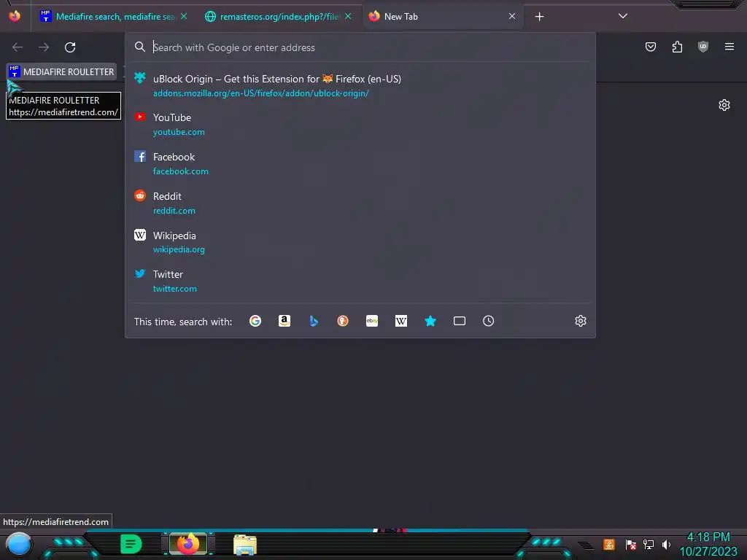Screen dimensions: 747x560
Task: Go forward with the forward arrow
Action: [x=44, y=47]
